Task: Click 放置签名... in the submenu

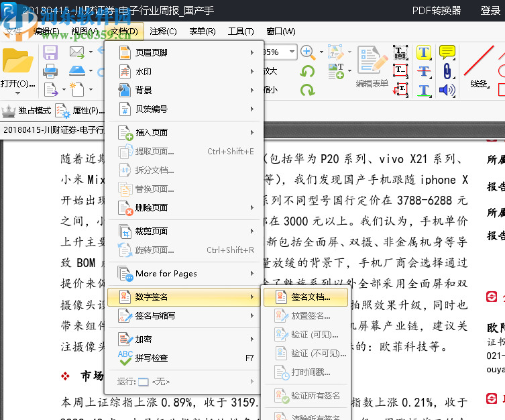Action: (306, 316)
